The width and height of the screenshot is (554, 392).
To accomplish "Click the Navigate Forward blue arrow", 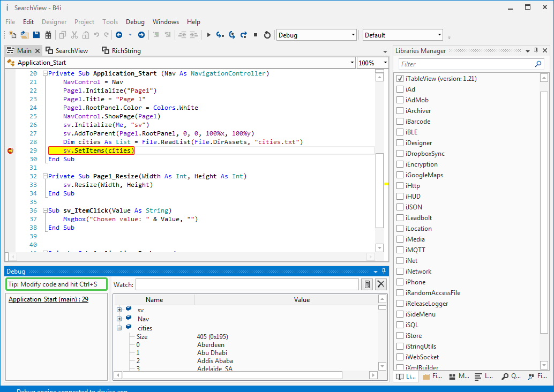I will [x=141, y=35].
